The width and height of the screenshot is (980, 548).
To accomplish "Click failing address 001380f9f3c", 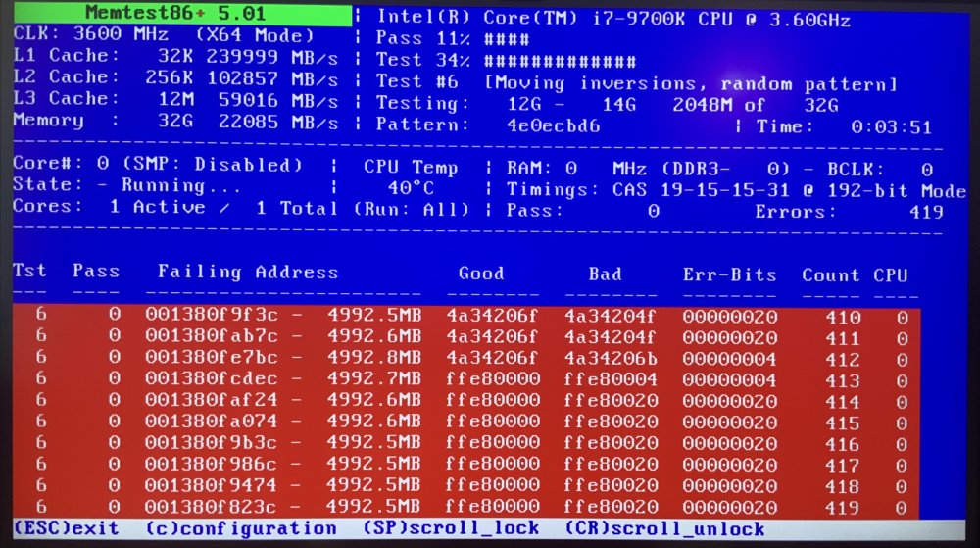I will click(x=212, y=315).
